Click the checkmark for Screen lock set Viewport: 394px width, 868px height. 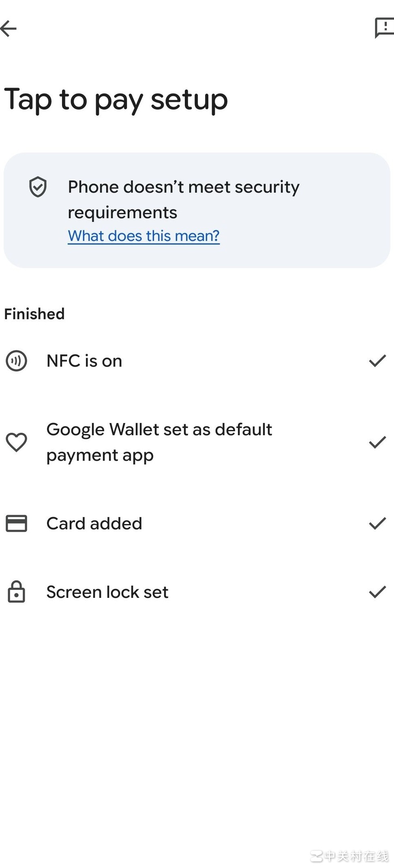click(377, 592)
